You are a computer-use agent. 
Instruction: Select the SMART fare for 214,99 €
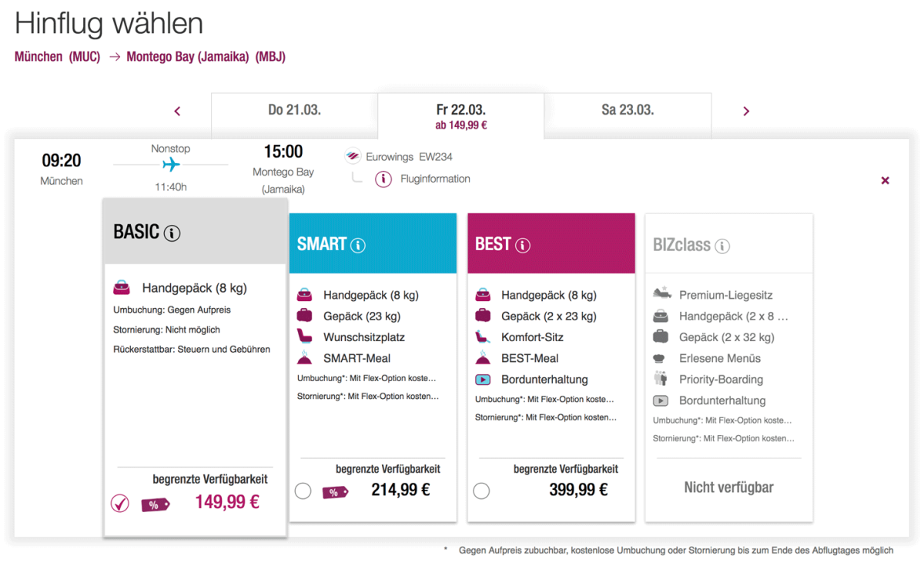[x=303, y=491]
